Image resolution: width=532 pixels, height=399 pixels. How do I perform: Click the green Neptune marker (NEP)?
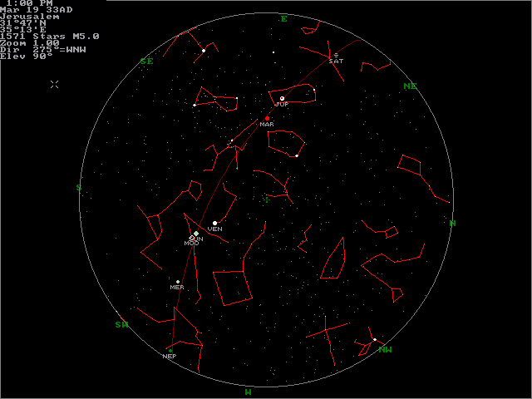tap(170, 350)
